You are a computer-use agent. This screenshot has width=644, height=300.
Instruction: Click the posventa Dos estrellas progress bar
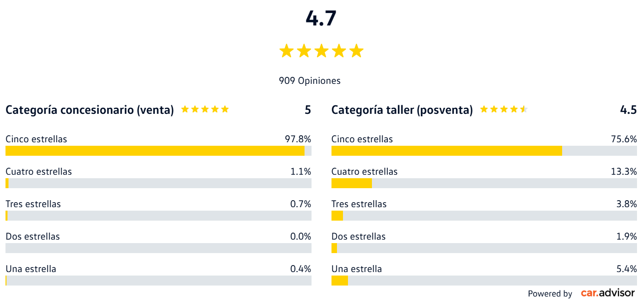tap(484, 248)
